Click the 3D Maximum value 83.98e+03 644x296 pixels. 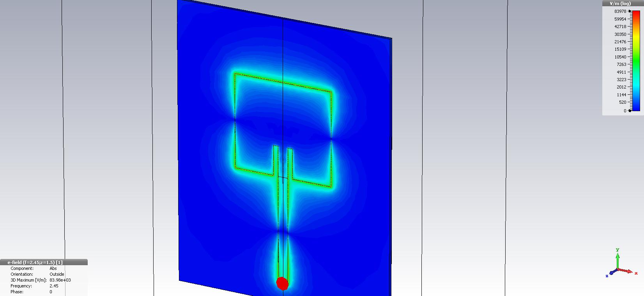coord(60,280)
